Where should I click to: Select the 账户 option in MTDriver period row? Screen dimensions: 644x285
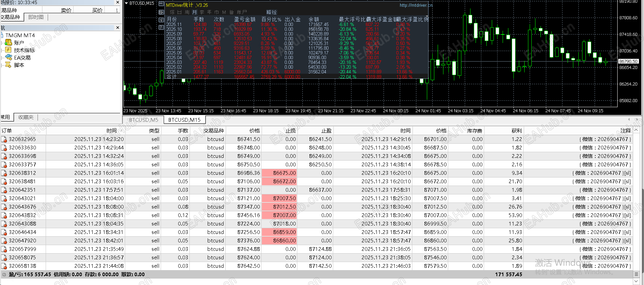242,12
